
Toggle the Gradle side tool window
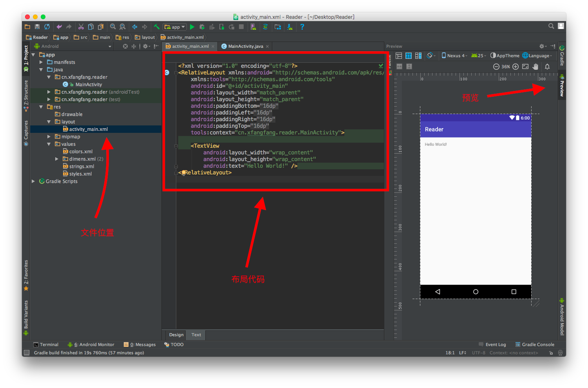pyautogui.click(x=562, y=56)
